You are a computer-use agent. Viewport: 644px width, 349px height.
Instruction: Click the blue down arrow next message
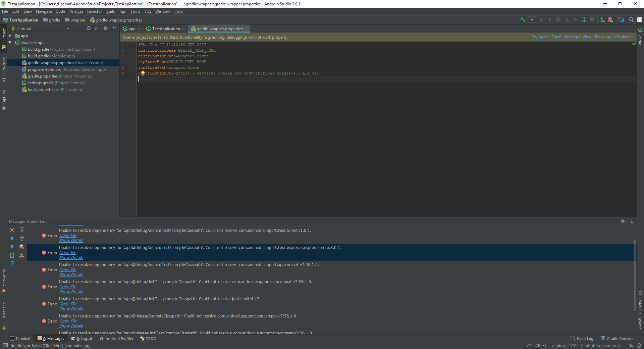point(12,247)
